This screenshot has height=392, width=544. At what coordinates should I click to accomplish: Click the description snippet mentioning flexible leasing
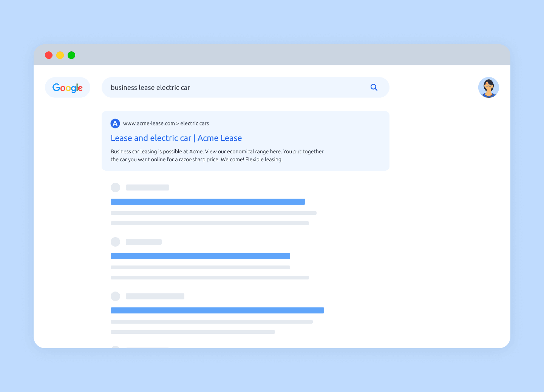(x=217, y=155)
